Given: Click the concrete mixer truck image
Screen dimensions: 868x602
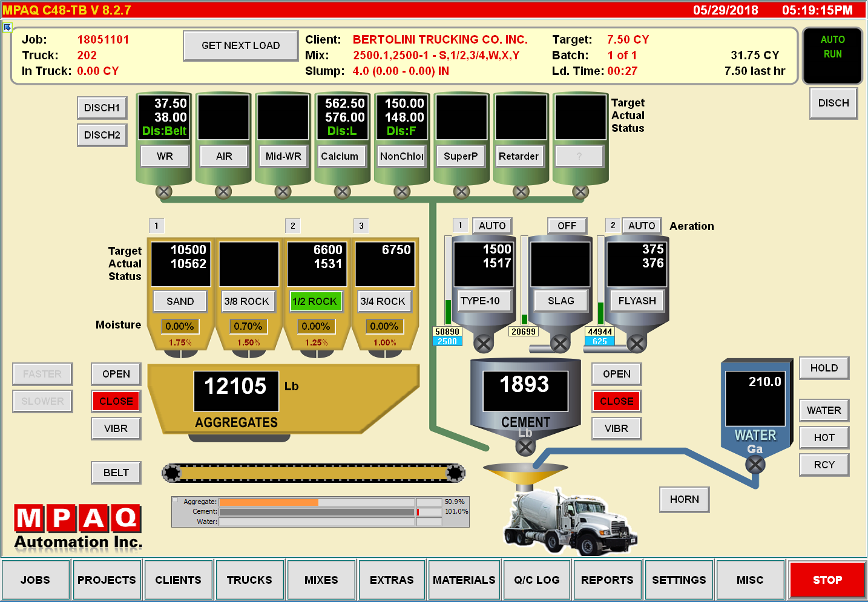Looking at the screenshot, I should pyautogui.click(x=570, y=522).
